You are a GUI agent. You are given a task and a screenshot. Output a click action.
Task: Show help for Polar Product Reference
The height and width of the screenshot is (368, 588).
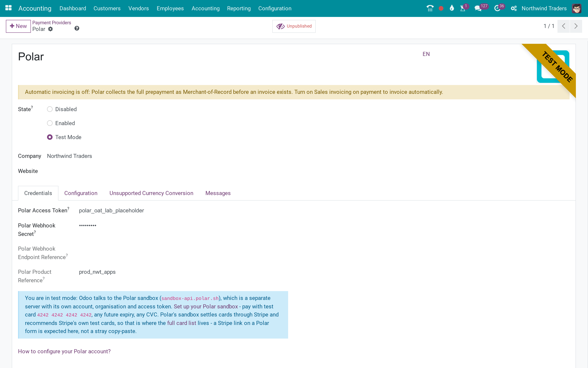coord(44,278)
